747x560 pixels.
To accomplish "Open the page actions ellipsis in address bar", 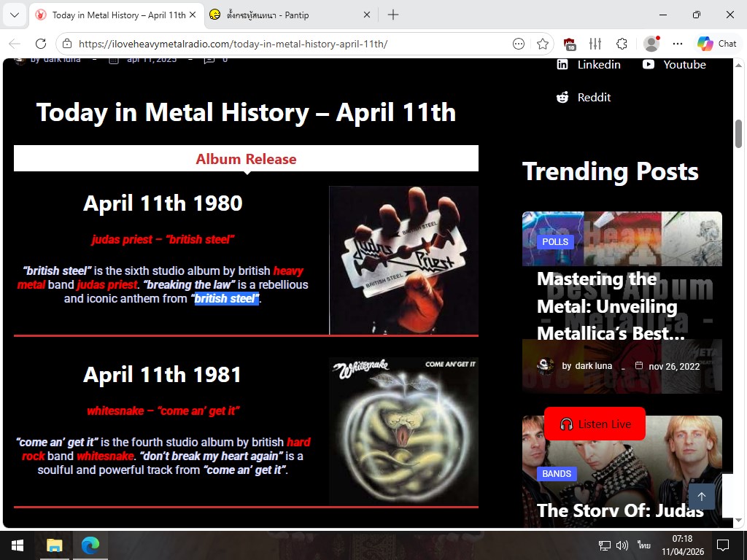I will 519,44.
